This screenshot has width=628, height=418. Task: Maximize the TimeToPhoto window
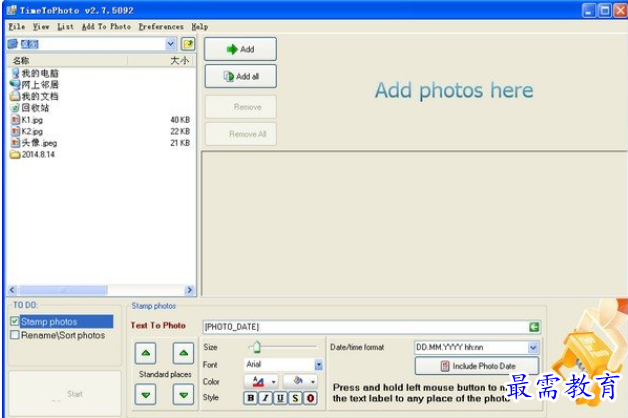605,10
